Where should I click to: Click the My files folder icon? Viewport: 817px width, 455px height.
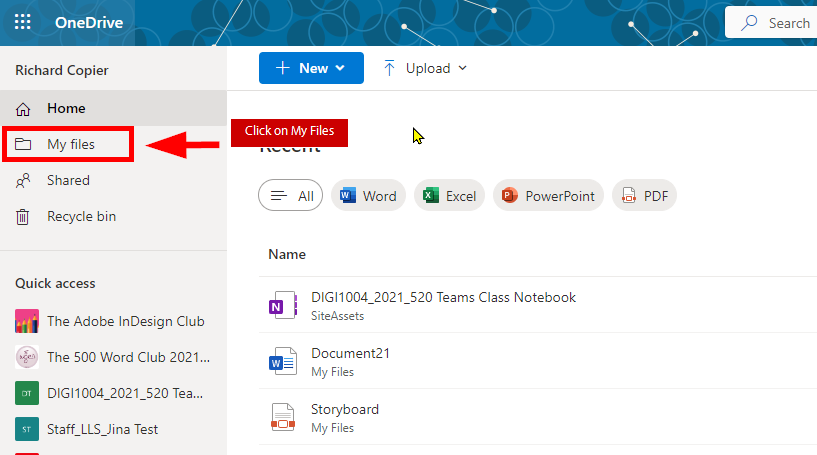(23, 144)
